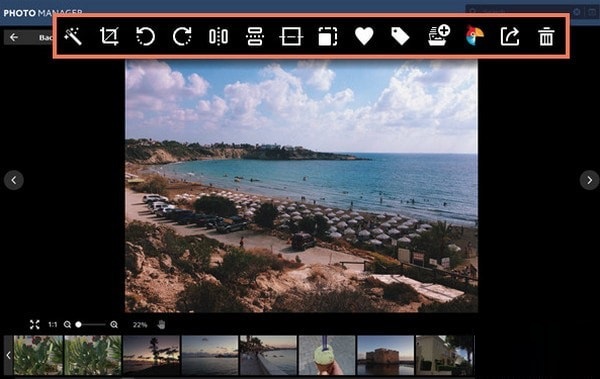Open the white building thumbnail
600x379 pixels.
tap(445, 356)
